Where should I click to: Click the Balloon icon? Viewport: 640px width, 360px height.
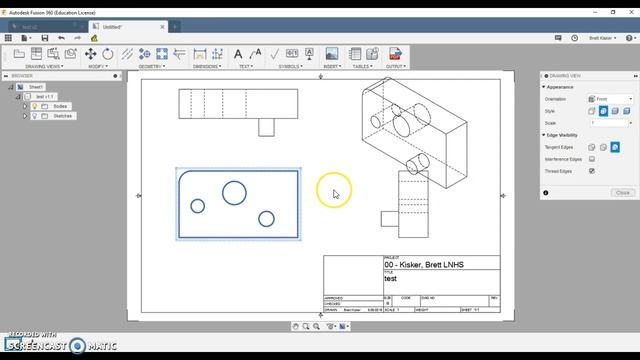pyautogui.click(x=372, y=54)
